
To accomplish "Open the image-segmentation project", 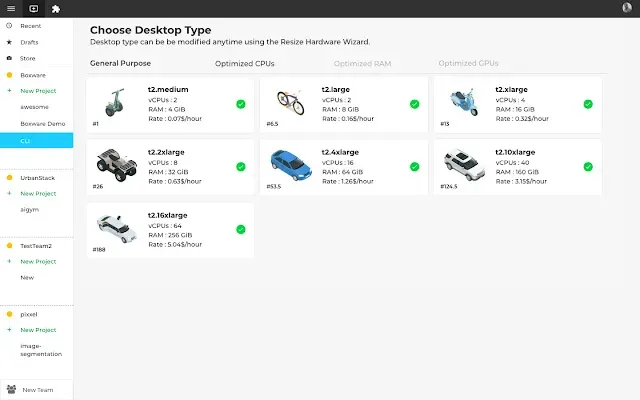I will (41, 350).
